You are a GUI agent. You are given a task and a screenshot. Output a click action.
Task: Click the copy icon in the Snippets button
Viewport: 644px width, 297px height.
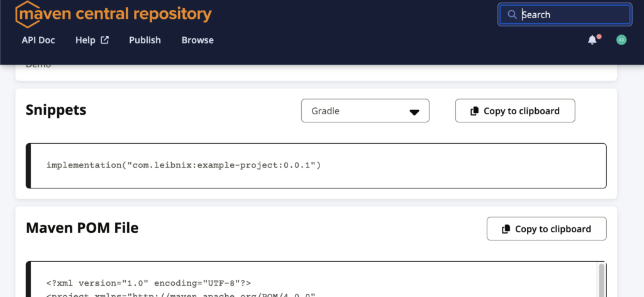click(x=475, y=111)
